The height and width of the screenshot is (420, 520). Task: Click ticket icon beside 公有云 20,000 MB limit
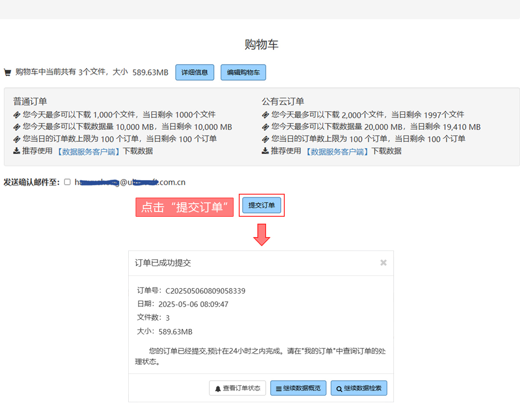click(x=265, y=127)
